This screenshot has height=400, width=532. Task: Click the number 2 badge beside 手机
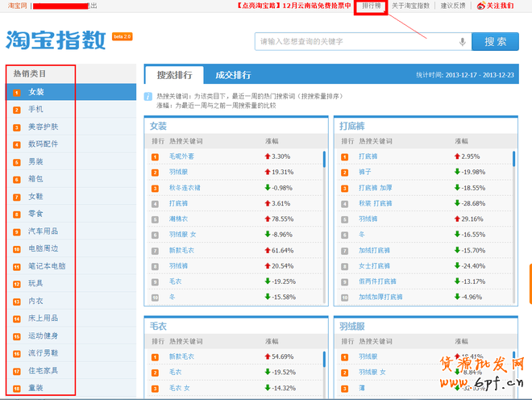16,110
